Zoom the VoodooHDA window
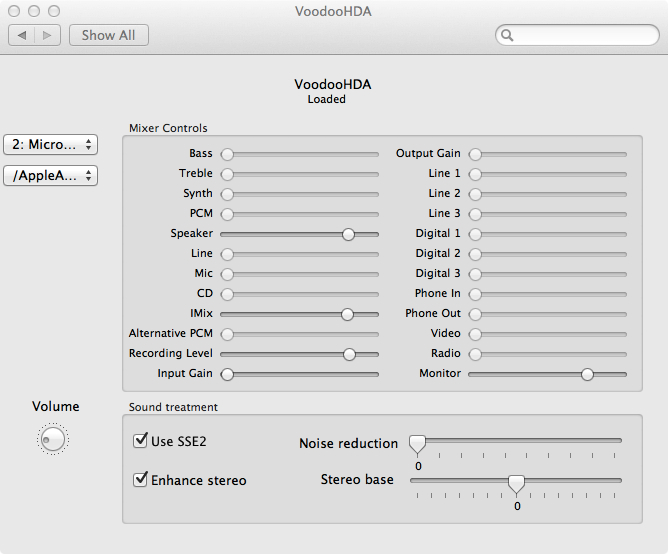668x554 pixels. click(54, 11)
